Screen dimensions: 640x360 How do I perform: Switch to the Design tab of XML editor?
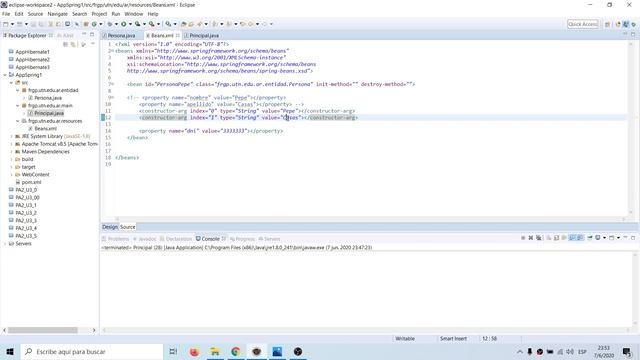point(109,227)
